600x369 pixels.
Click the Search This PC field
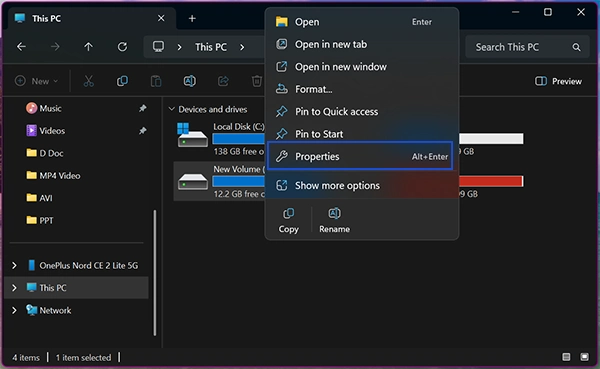point(527,47)
